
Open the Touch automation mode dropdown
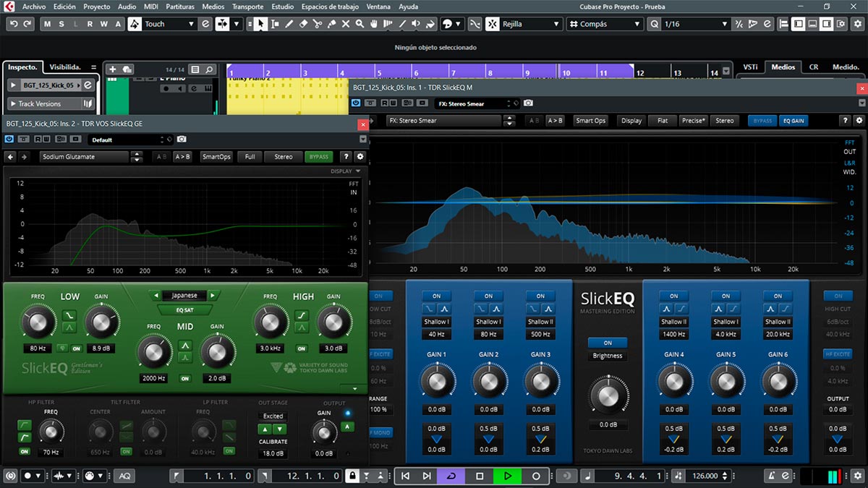(x=170, y=24)
